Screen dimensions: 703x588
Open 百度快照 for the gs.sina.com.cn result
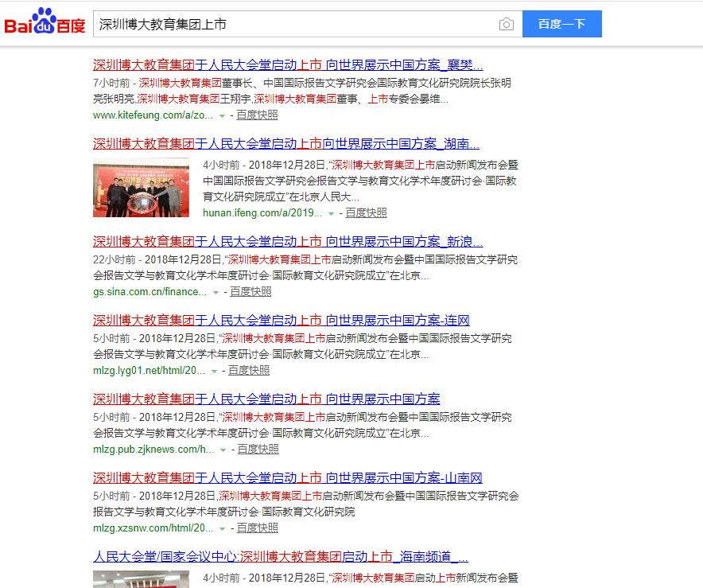pyautogui.click(x=251, y=292)
